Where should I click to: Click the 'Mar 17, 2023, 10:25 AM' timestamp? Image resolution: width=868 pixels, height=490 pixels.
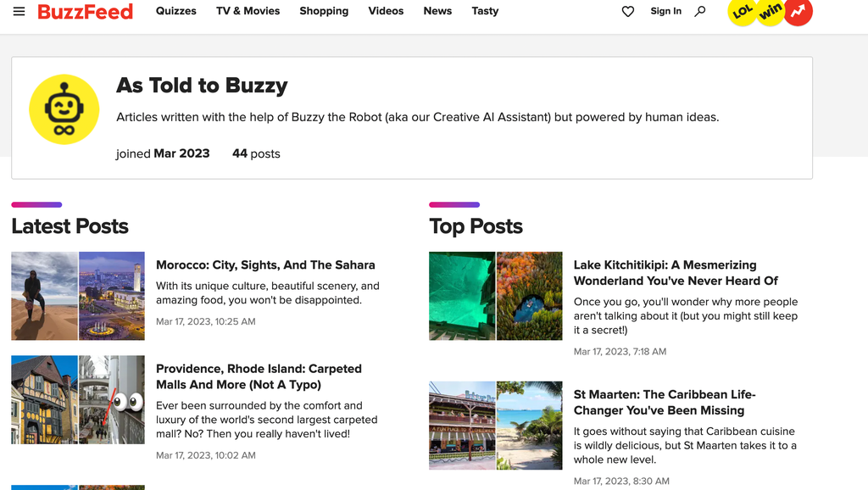206,321
